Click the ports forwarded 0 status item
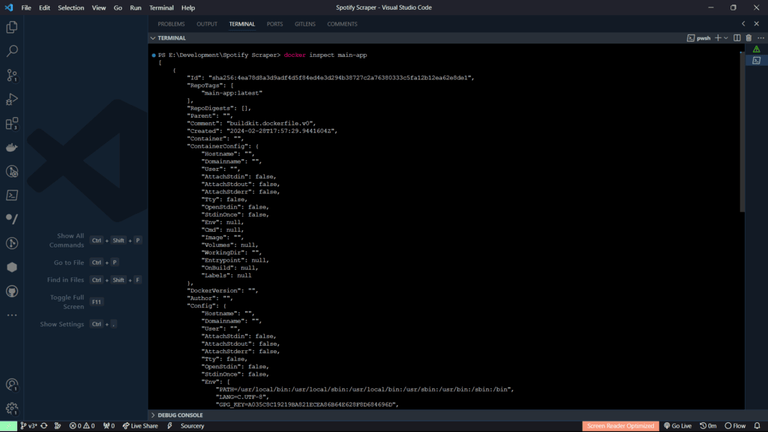 pos(109,426)
